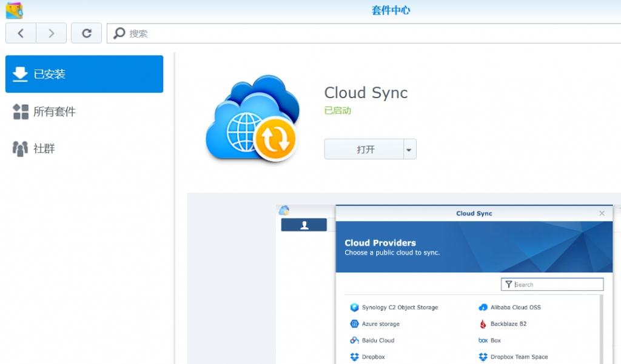This screenshot has height=364, width=621.
Task: Click the provider list scrollbar
Action: pos(602,329)
